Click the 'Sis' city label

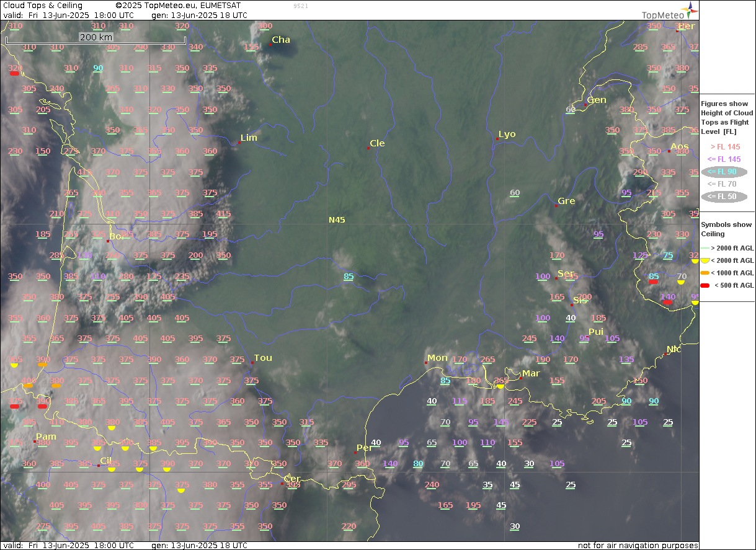click(x=580, y=300)
